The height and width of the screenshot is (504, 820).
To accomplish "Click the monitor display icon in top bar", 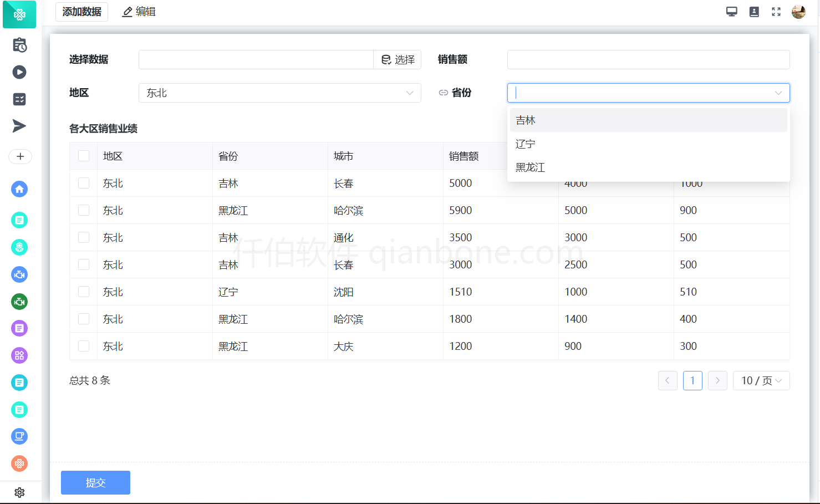I will coord(731,11).
